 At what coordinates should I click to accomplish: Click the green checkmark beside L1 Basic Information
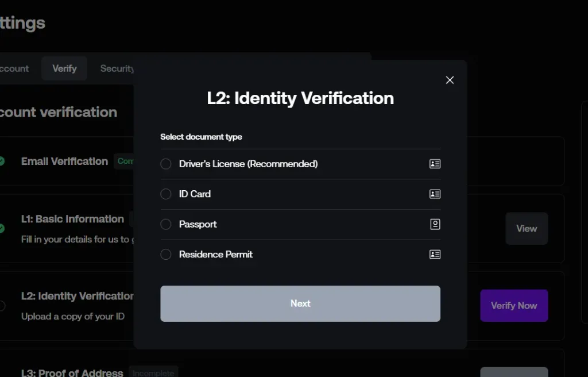(1, 229)
